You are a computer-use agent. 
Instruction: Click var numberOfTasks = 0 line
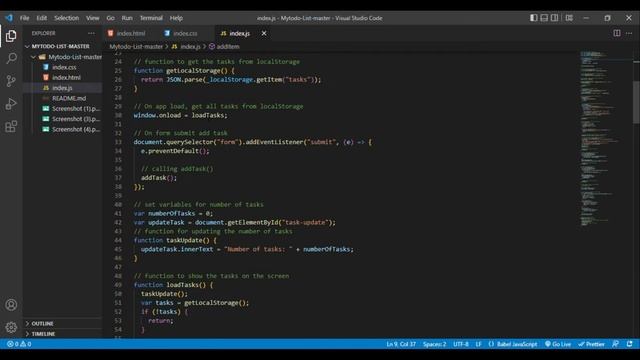pyautogui.click(x=173, y=213)
